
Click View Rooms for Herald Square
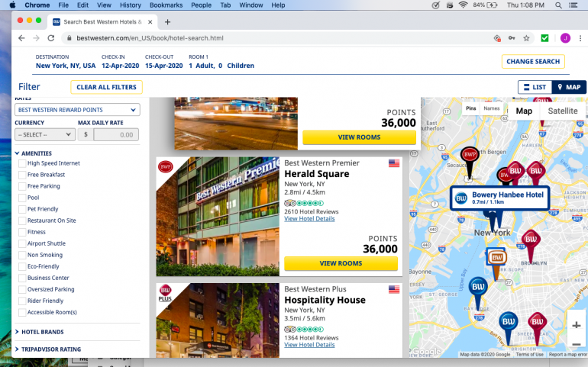pyautogui.click(x=341, y=263)
